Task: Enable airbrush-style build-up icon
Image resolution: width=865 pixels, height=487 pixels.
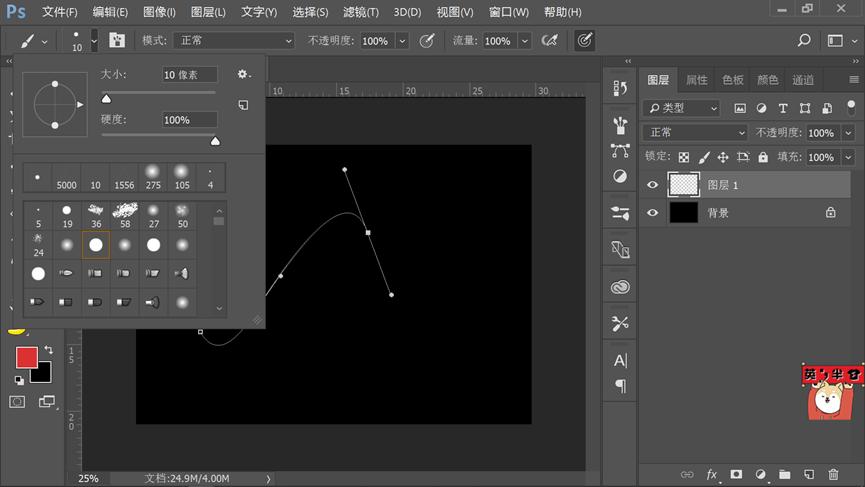Action: coord(549,40)
